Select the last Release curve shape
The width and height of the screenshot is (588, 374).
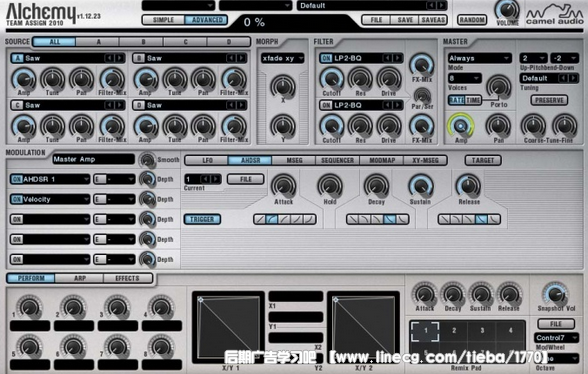(494, 219)
